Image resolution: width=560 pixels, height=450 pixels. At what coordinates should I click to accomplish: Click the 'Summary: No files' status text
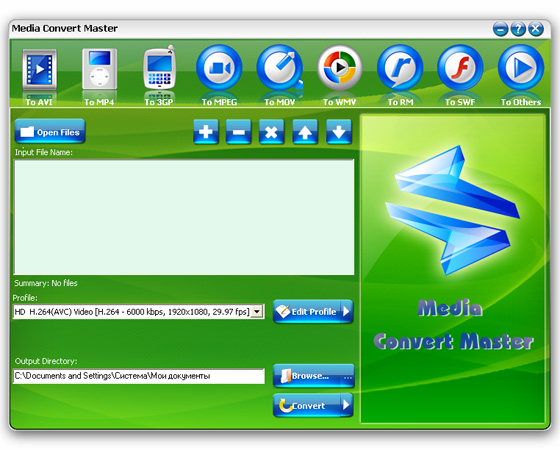point(46,283)
